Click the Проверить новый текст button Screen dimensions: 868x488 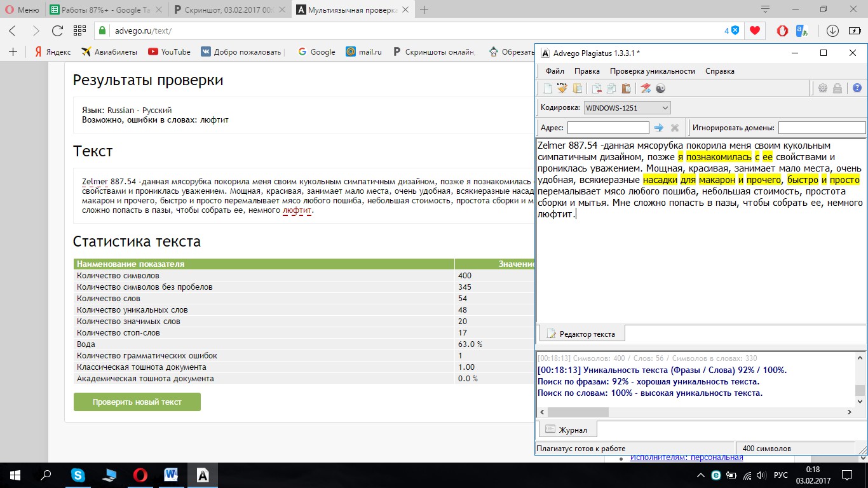coord(137,402)
